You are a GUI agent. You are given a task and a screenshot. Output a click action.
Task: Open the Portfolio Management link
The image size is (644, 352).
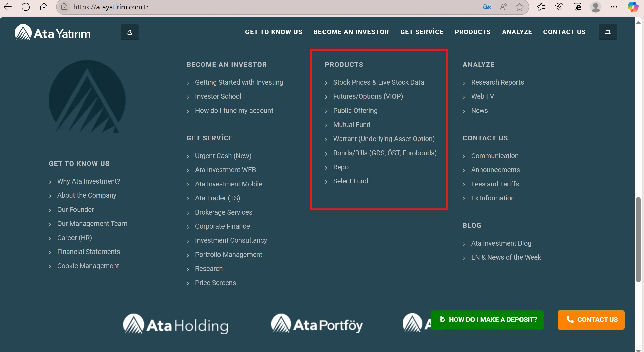coord(228,255)
